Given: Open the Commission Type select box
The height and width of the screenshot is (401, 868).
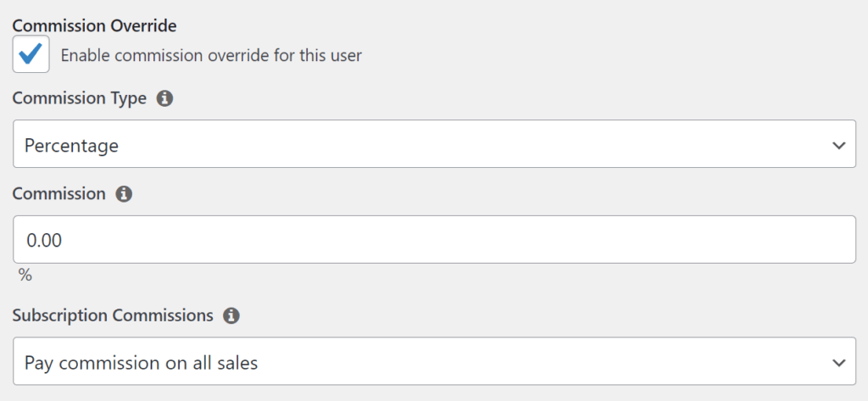Looking at the screenshot, I should [x=434, y=144].
